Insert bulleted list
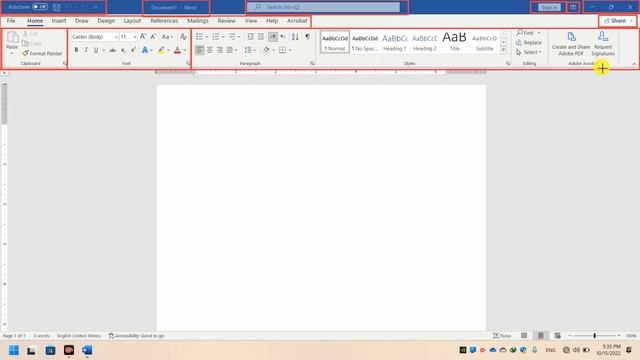 200,37
